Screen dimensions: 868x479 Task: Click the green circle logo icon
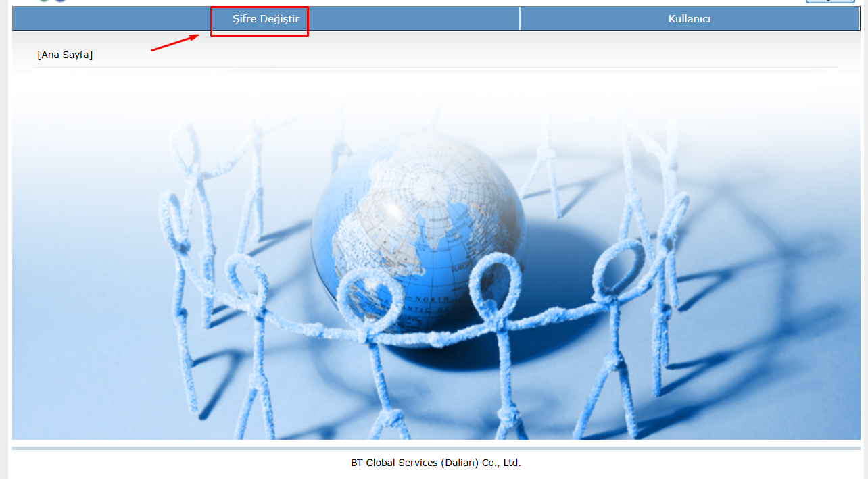click(x=45, y=1)
